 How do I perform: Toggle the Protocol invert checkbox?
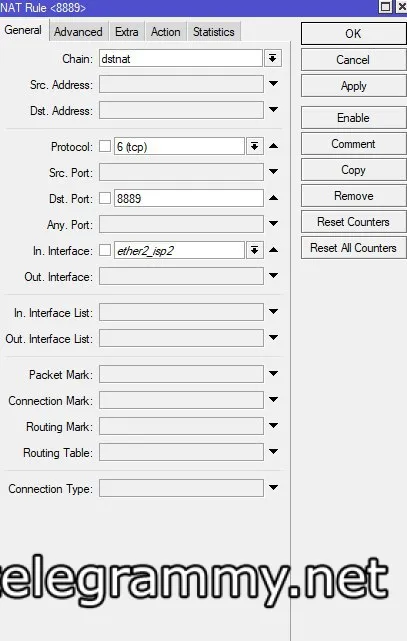105,146
